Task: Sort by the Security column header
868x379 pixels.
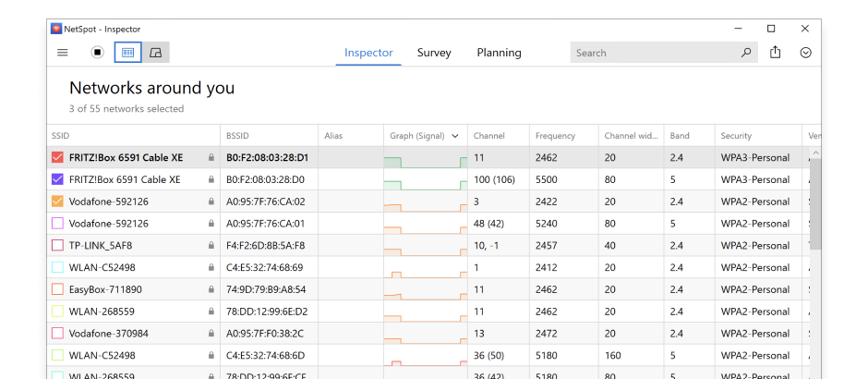Action: 737,136
